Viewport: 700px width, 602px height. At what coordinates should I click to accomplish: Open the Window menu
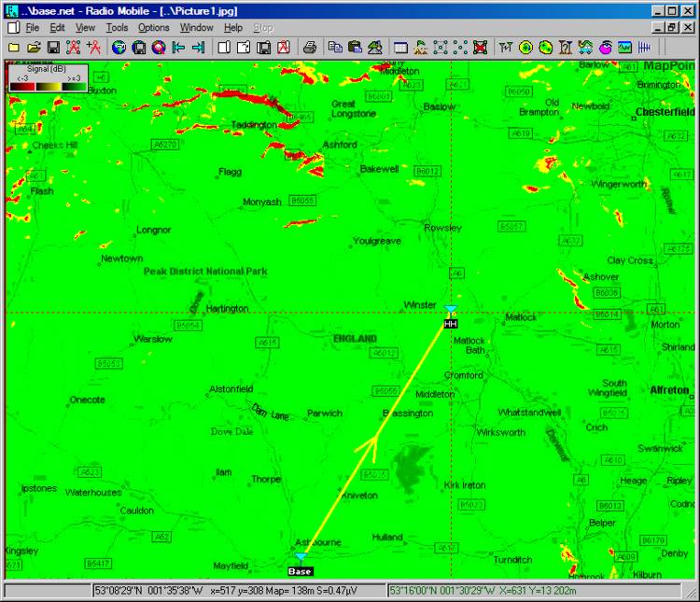point(196,28)
